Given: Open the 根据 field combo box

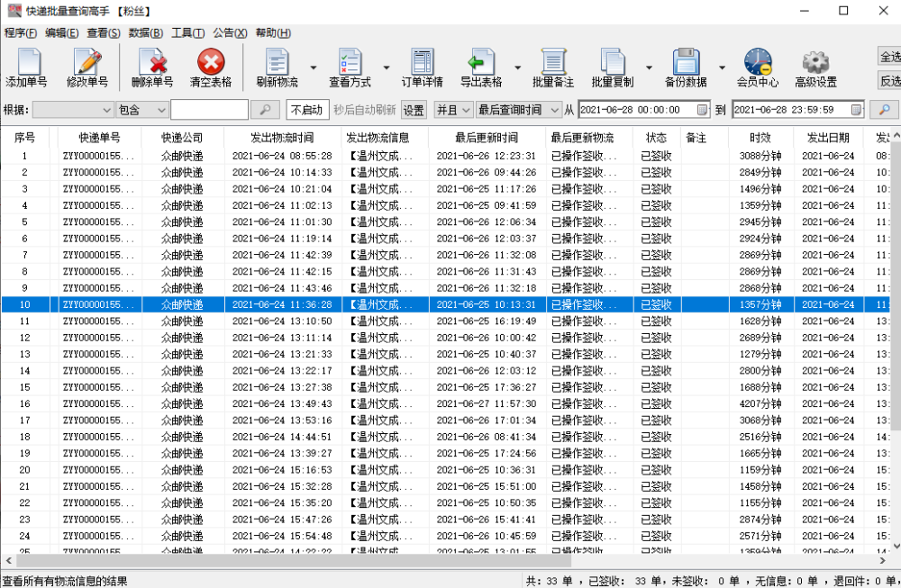Looking at the screenshot, I should coord(72,110).
